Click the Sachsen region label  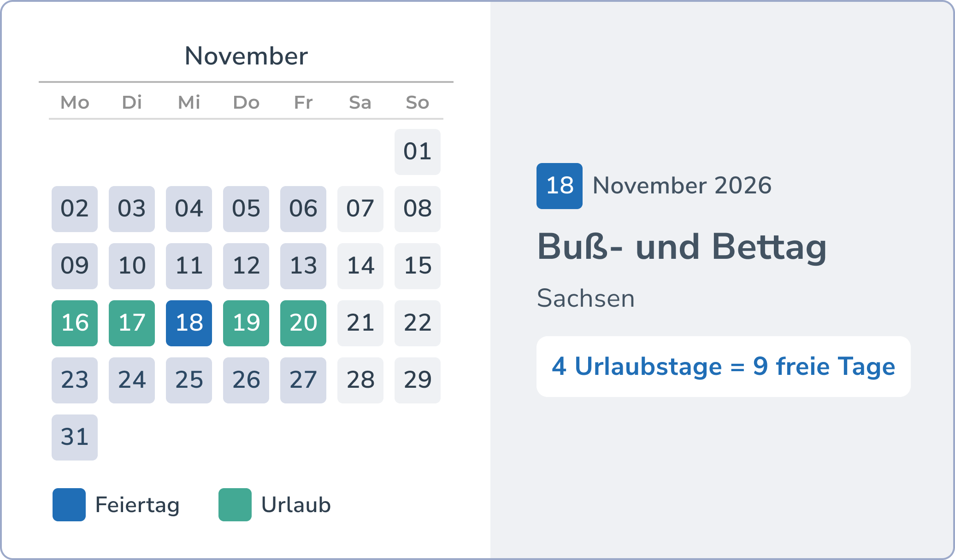[586, 298]
